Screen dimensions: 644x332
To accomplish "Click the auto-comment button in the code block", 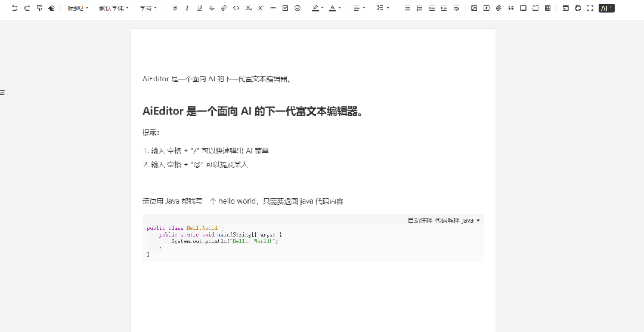I will [420, 220].
